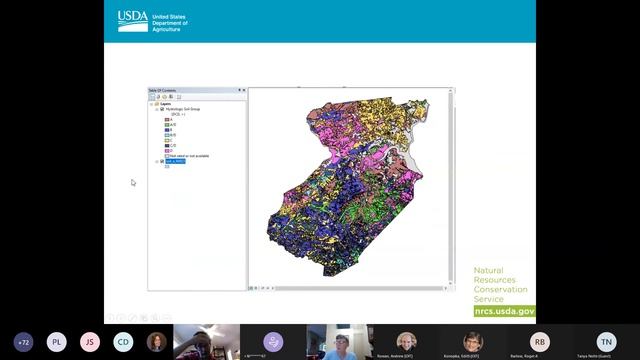
Task: Click the USDA logo
Action: click(133, 21)
